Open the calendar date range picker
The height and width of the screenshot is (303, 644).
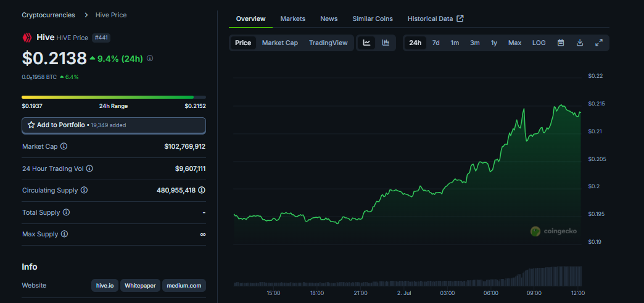(561, 43)
